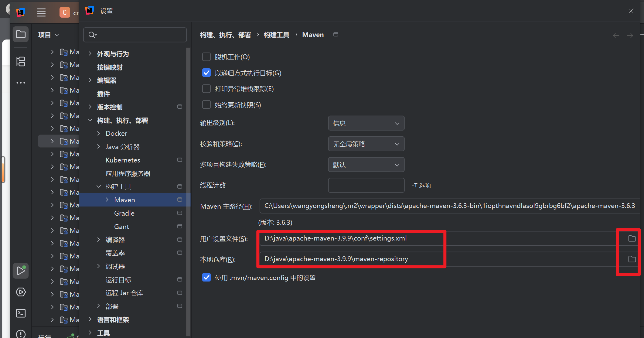The width and height of the screenshot is (644, 338).
Task: Click 构建工具 breadcrumb link
Action: (276, 35)
